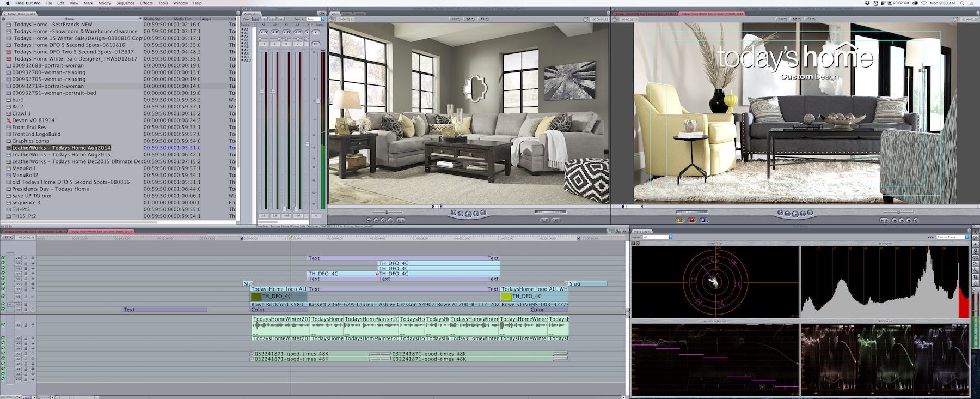Lock video track V10

(x=26, y=258)
